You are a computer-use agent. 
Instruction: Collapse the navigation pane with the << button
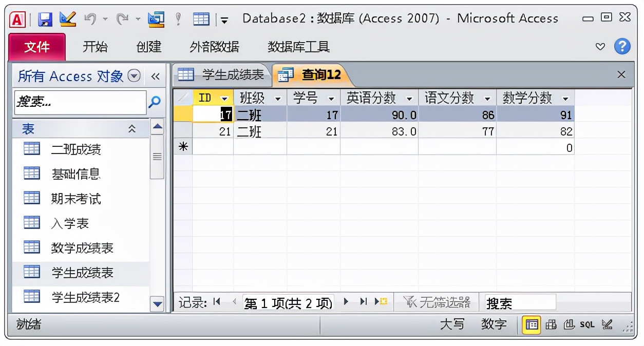156,76
